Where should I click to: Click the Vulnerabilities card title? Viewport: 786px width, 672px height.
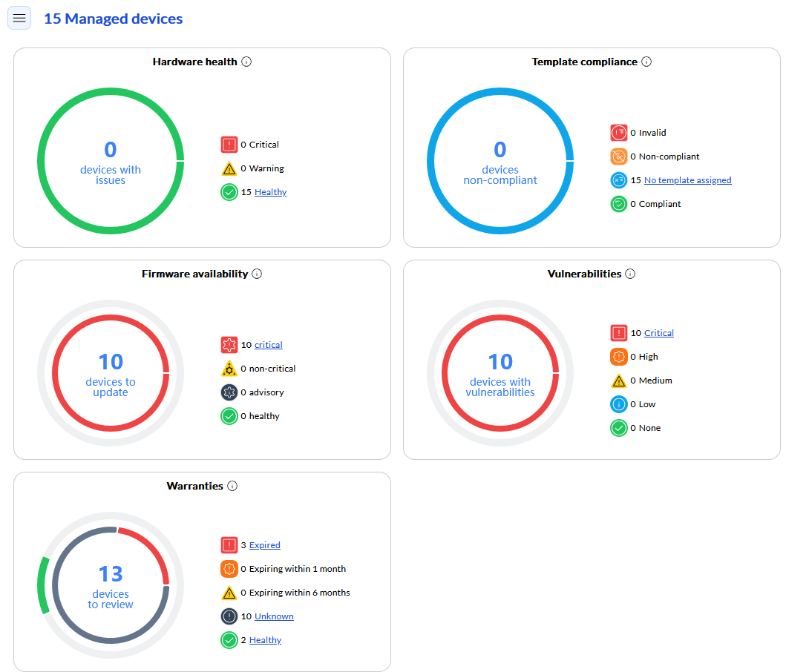click(x=584, y=274)
